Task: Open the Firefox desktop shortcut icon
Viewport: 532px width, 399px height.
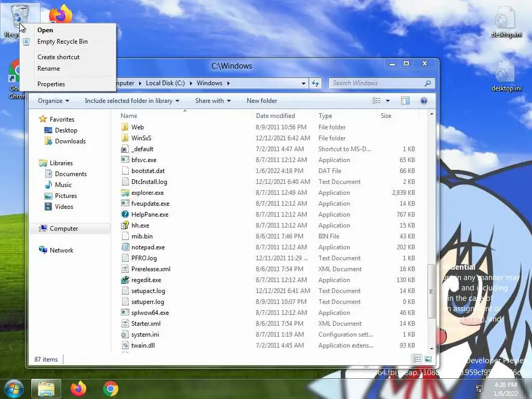Action: (61, 14)
